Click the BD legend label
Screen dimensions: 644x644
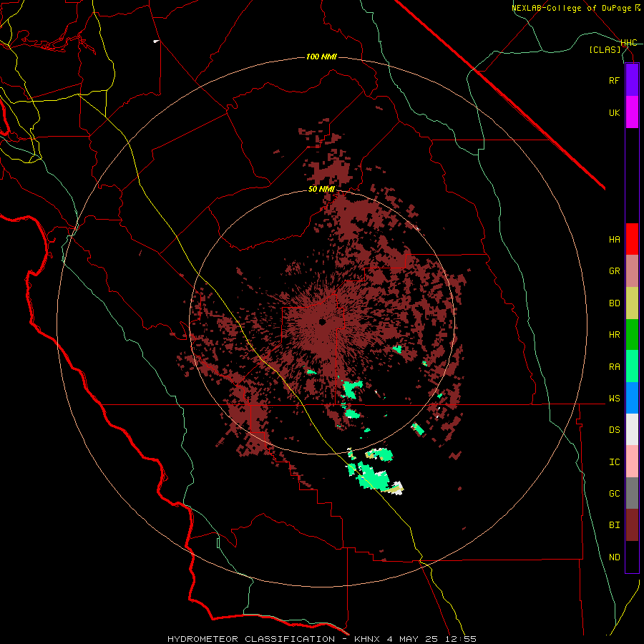pos(614,303)
